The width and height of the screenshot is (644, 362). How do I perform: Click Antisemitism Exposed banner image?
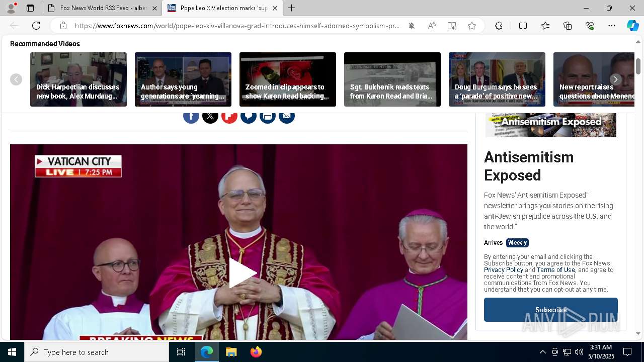pos(551,125)
